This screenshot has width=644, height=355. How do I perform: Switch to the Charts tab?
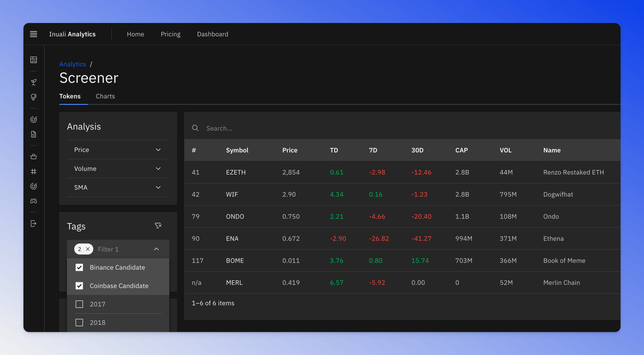pyautogui.click(x=105, y=96)
